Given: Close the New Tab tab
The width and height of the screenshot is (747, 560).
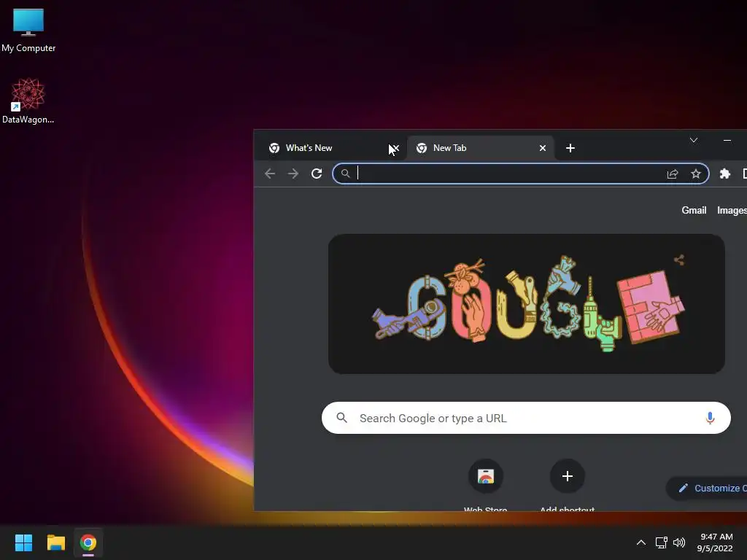Looking at the screenshot, I should [x=542, y=148].
